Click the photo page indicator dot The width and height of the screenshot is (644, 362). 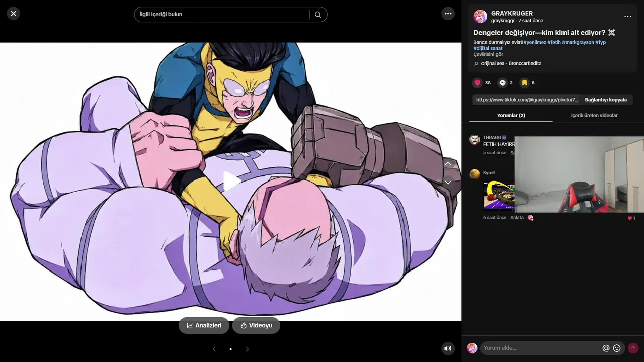pyautogui.click(x=231, y=349)
